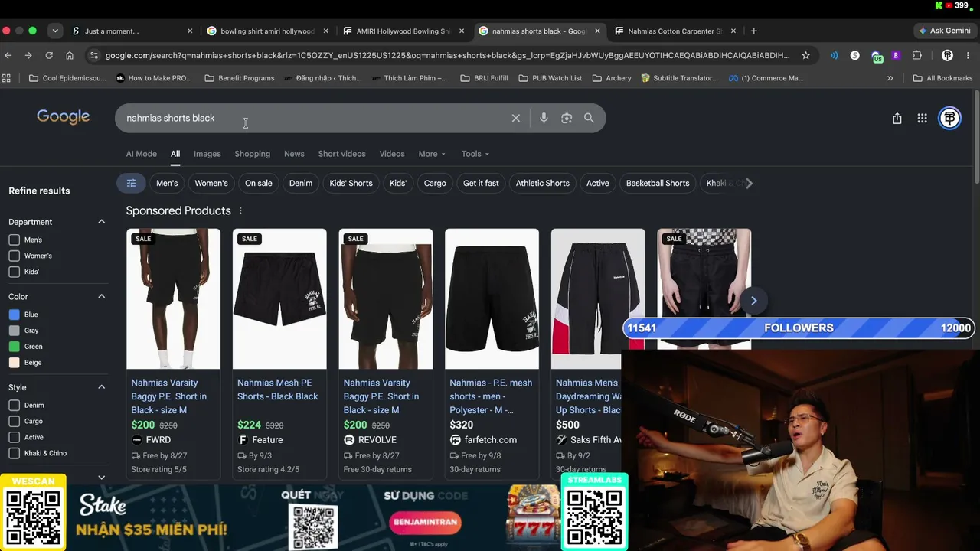980x551 pixels.
Task: Reload the current page
Action: [x=49, y=55]
